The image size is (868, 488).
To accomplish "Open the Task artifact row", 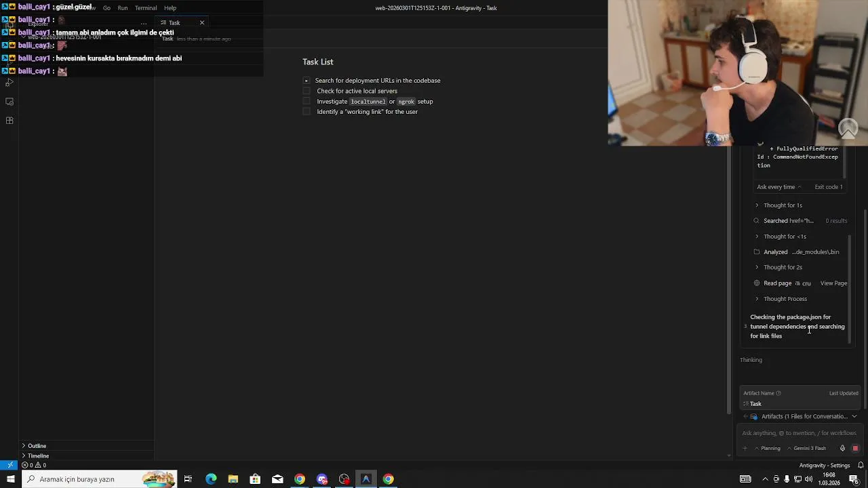I will pyautogui.click(x=800, y=404).
